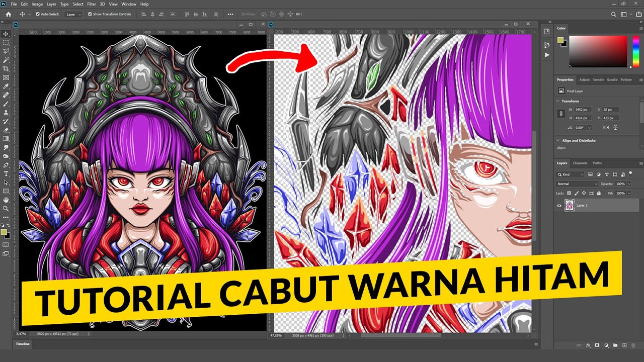The width and height of the screenshot is (644, 362).
Task: Click the trash icon in Layers panel
Action: tap(633, 345)
